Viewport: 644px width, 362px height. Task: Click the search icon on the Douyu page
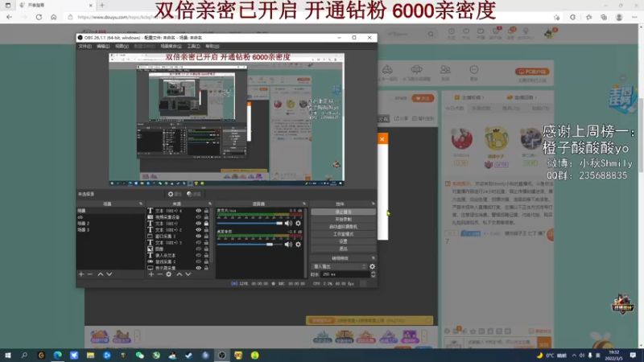(x=431, y=34)
